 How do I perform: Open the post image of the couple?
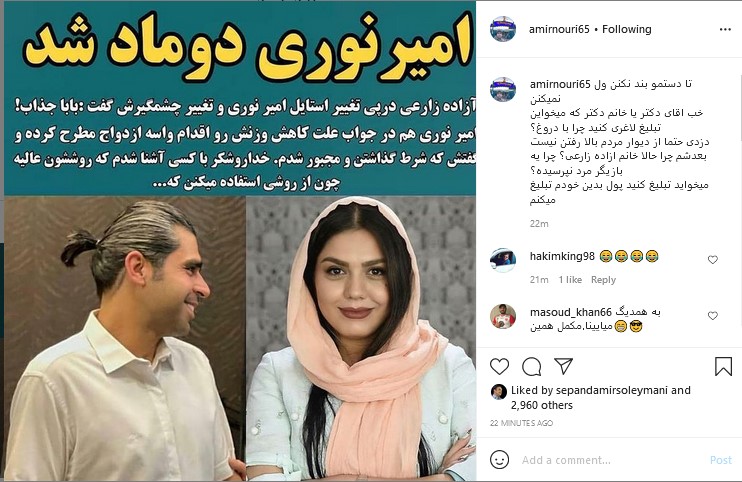click(x=240, y=241)
